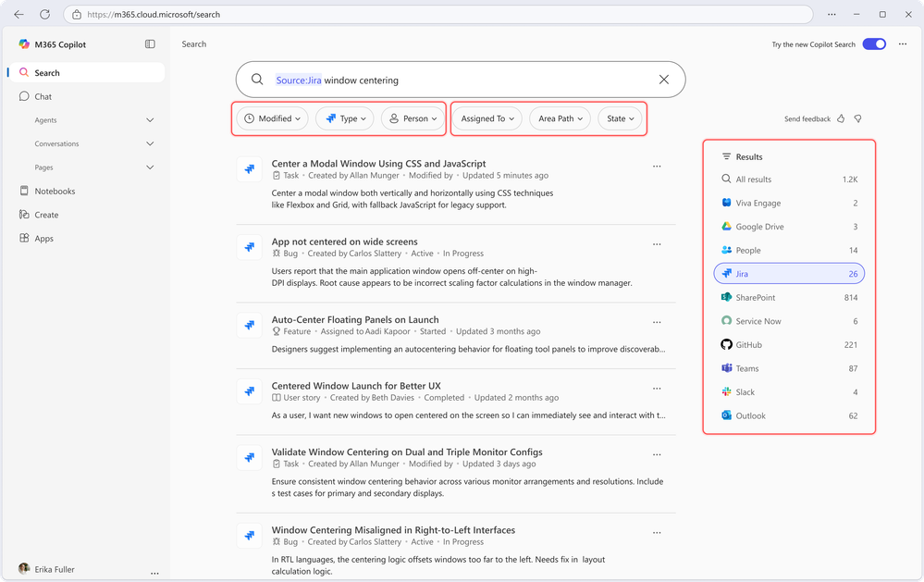Open the Modified filter dropdown
Image resolution: width=924 pixels, height=582 pixels.
pyautogui.click(x=272, y=118)
